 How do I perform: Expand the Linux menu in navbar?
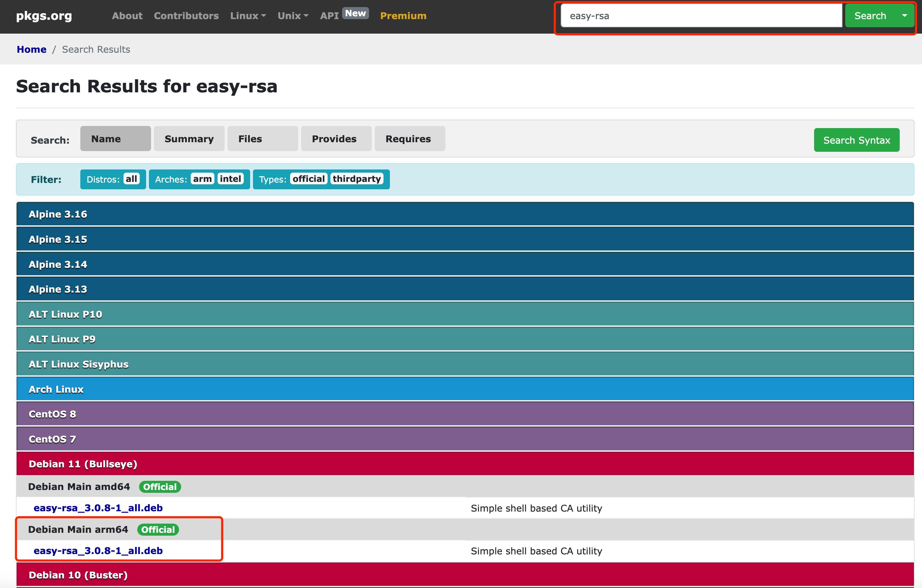248,16
